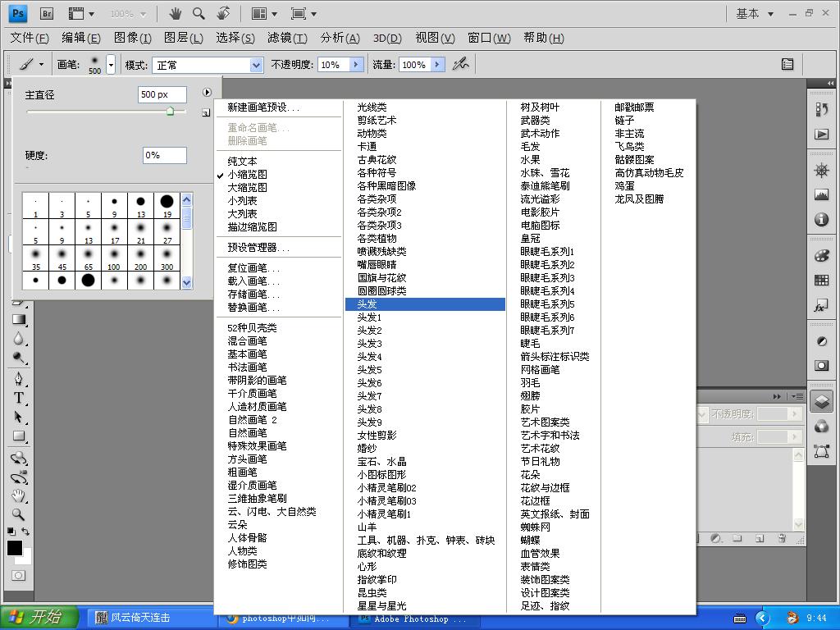Expand the 流量 flow arrow

pyautogui.click(x=438, y=64)
